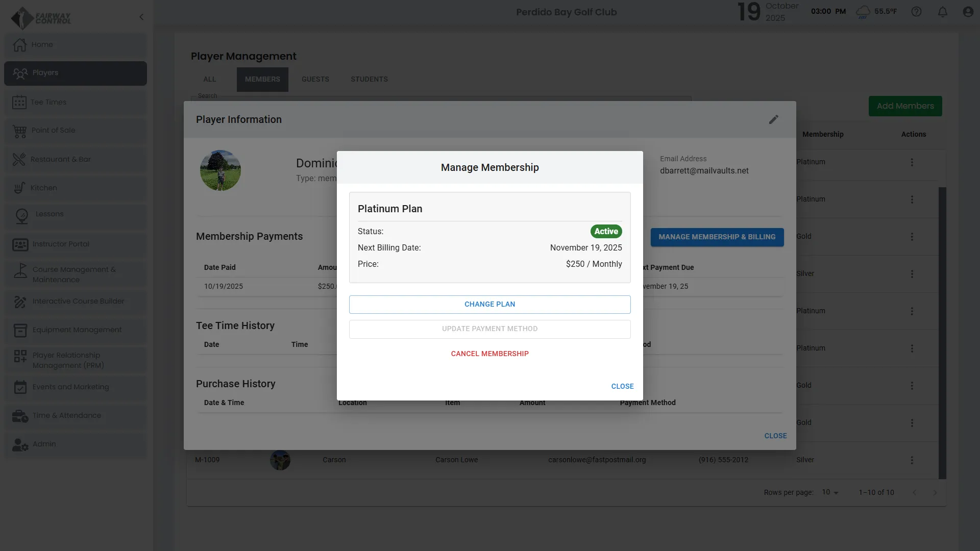
Task: Click the Point of Sale cart icon
Action: (19, 131)
